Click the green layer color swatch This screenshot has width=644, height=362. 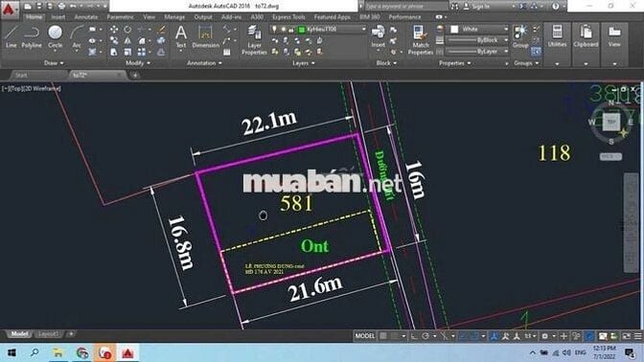302,30
